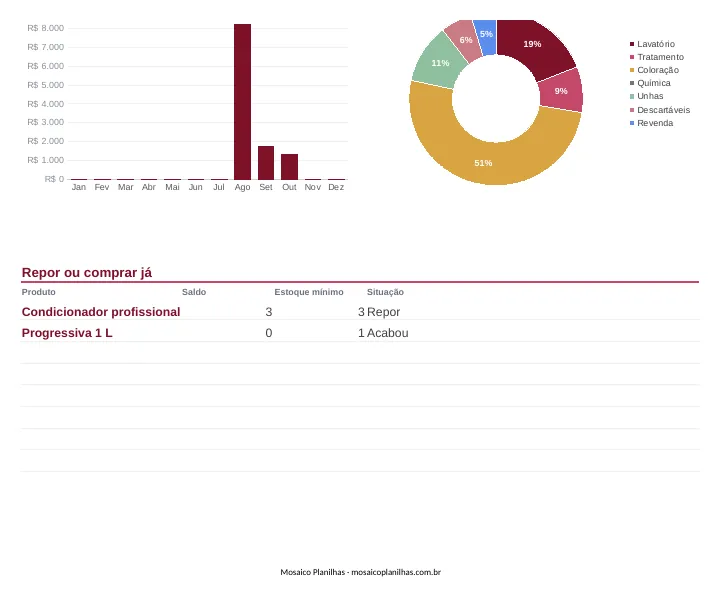Click the 'Repor ou comprar já' heading
Image resolution: width=719 pixels, height=597 pixels.
click(x=87, y=272)
